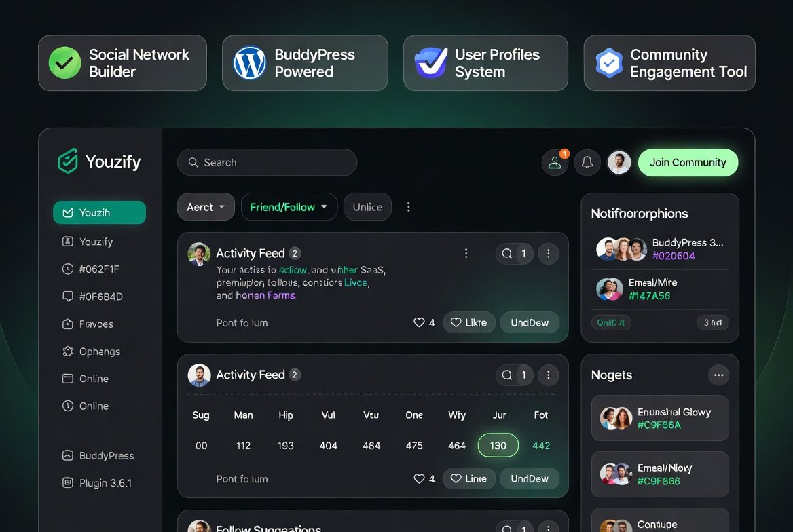Click the Lives link in the post
Screen dimensions: 793x532
tap(356, 283)
